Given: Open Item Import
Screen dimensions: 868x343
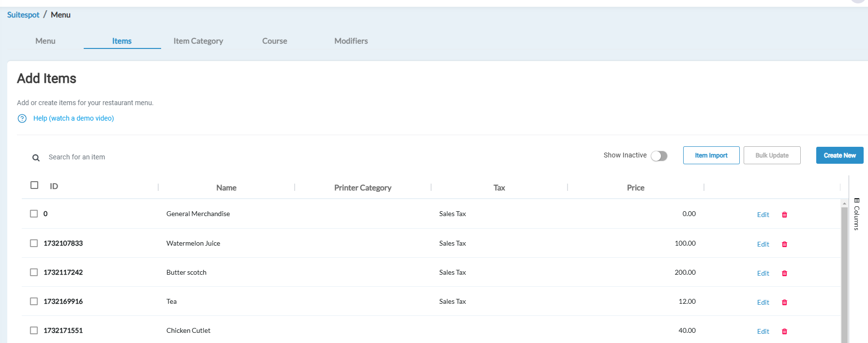Looking at the screenshot, I should (x=711, y=156).
